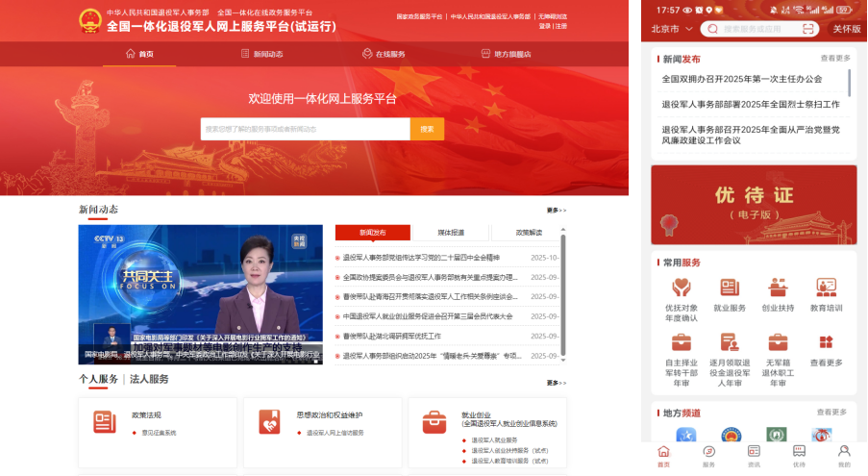Click the 就业创业 briefcase icon
The width and height of the screenshot is (868, 476).
(434, 422)
